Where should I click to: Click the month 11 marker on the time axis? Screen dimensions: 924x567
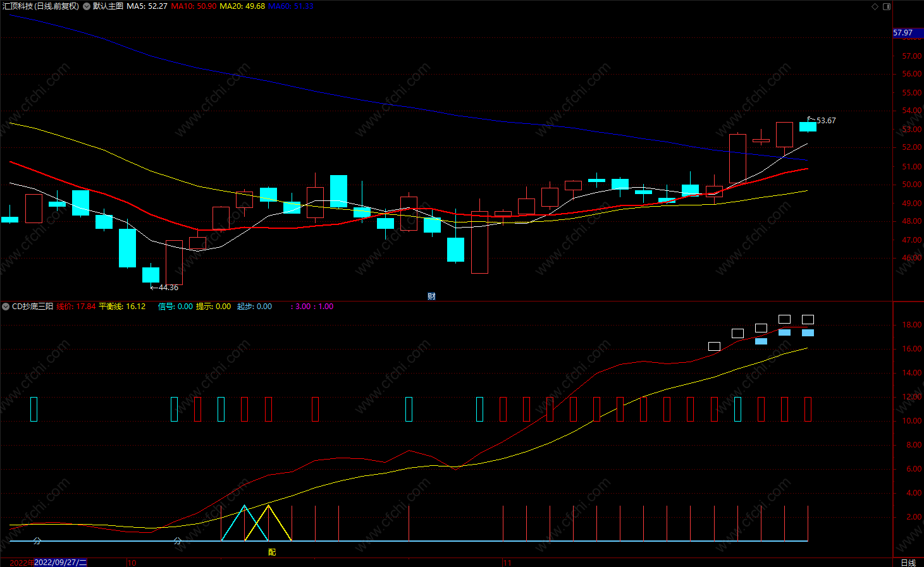(x=507, y=563)
